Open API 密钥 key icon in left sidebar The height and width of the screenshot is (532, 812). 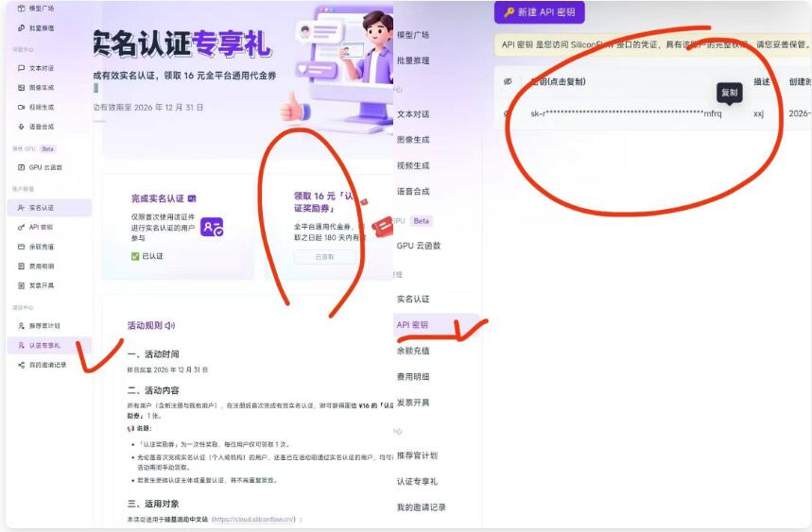click(21, 227)
